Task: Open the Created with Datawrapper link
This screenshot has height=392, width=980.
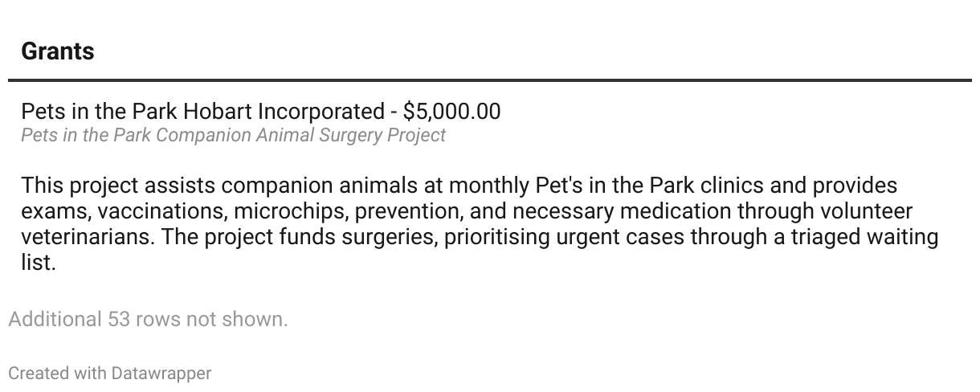Action: (110, 374)
